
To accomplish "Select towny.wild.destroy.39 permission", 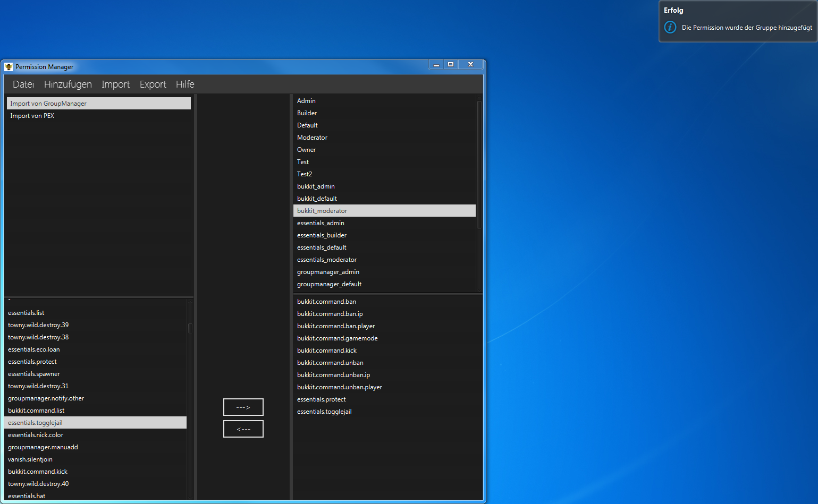I will pos(96,325).
